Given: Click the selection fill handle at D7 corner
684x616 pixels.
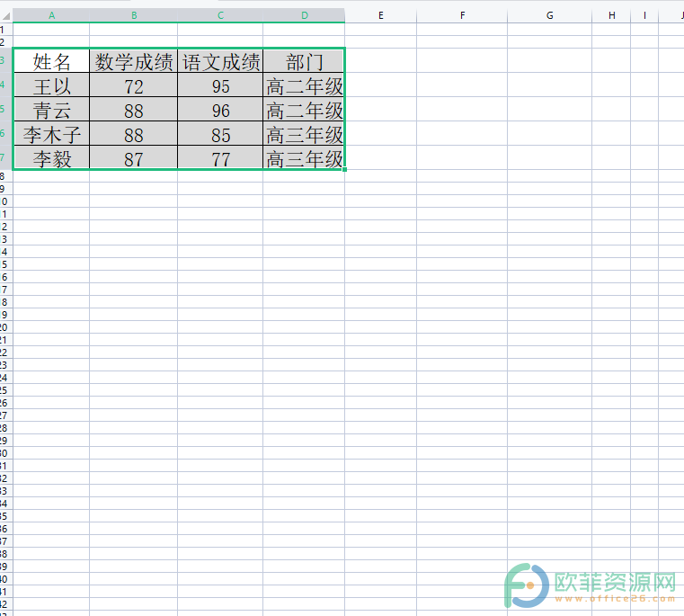Looking at the screenshot, I should point(344,169).
